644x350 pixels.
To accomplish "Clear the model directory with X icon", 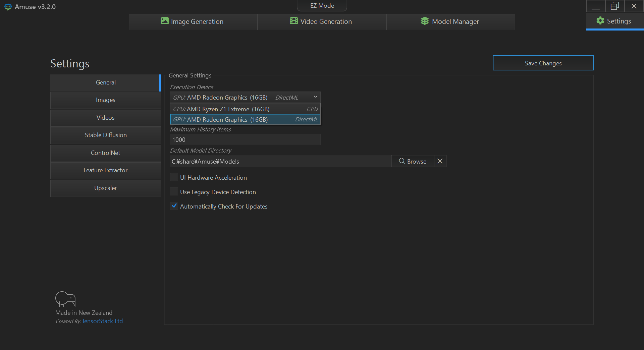I will click(440, 161).
